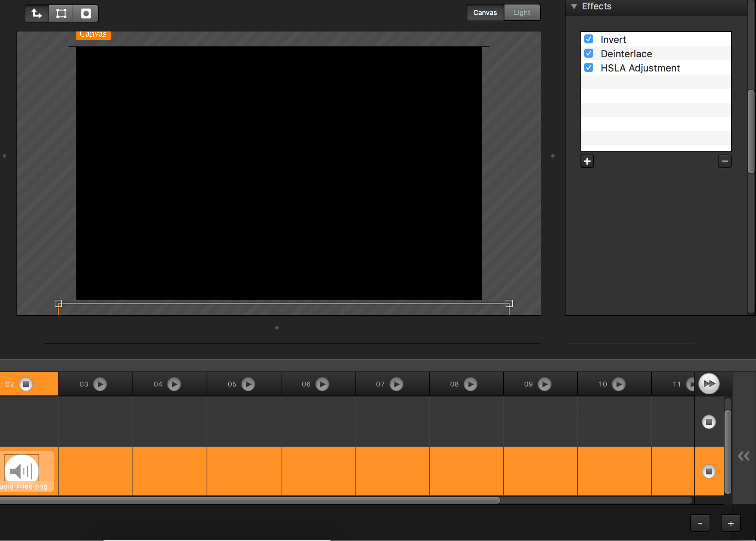Play column 04

pos(174,384)
